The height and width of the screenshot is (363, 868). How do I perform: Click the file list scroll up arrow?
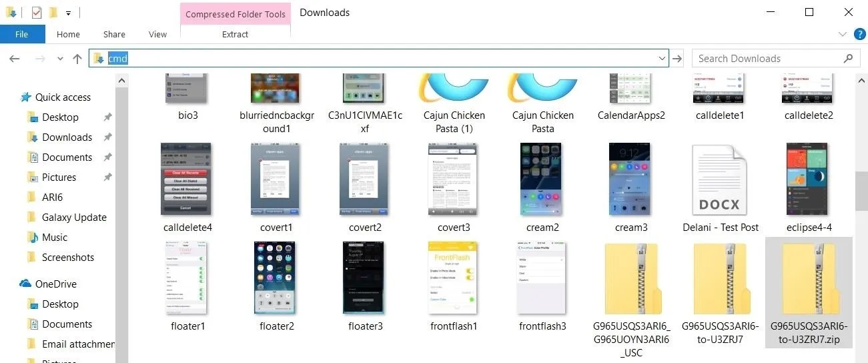pos(861,79)
